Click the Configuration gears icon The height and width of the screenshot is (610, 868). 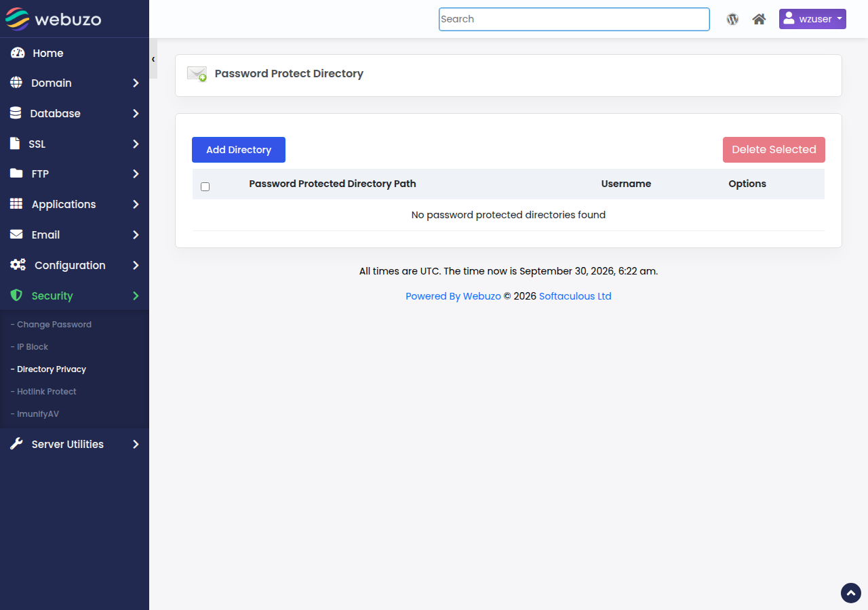(18, 265)
